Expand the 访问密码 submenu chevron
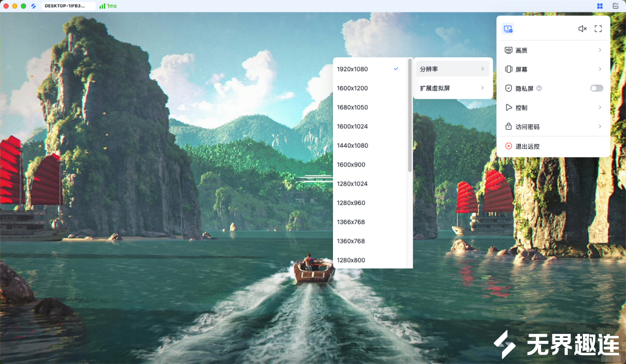Image resolution: width=626 pixels, height=364 pixels. pyautogui.click(x=600, y=126)
